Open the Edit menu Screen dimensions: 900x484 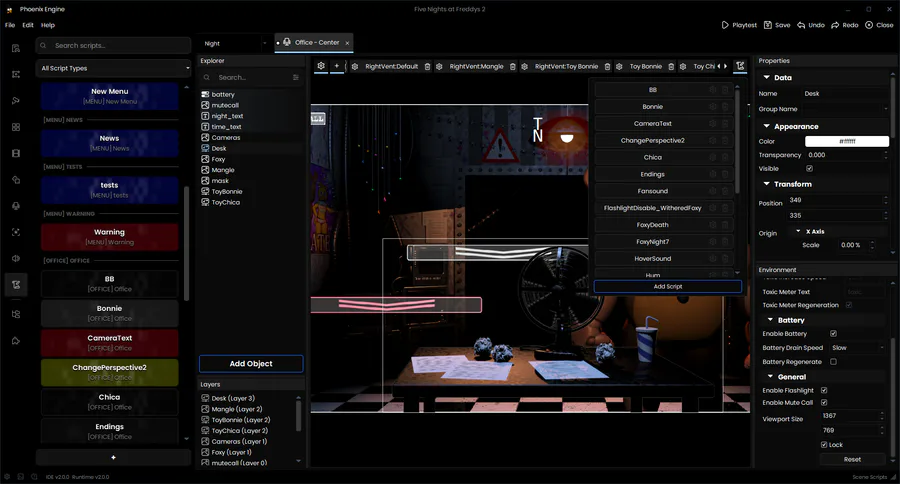pyautogui.click(x=28, y=25)
